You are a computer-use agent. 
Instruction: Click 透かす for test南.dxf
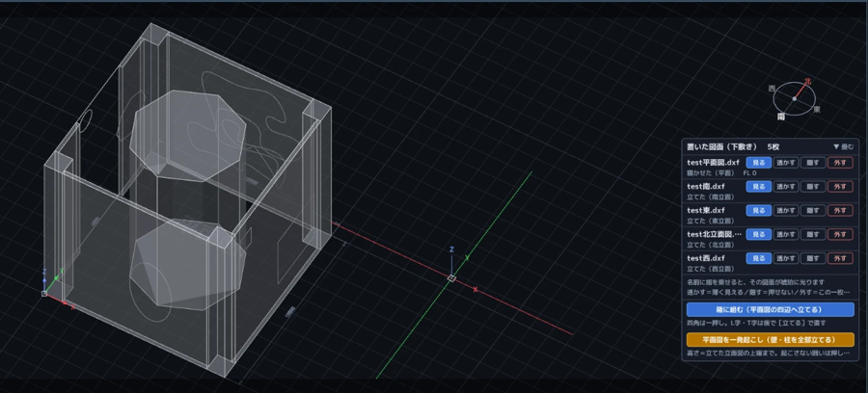[785, 187]
